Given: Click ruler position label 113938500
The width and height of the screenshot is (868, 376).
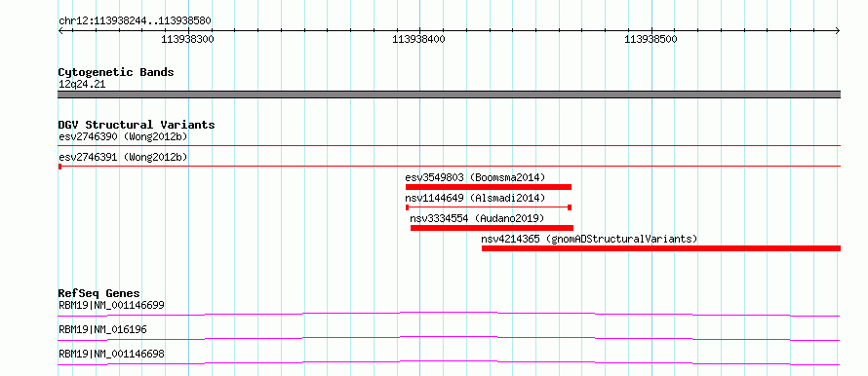Looking at the screenshot, I should tap(651, 40).
